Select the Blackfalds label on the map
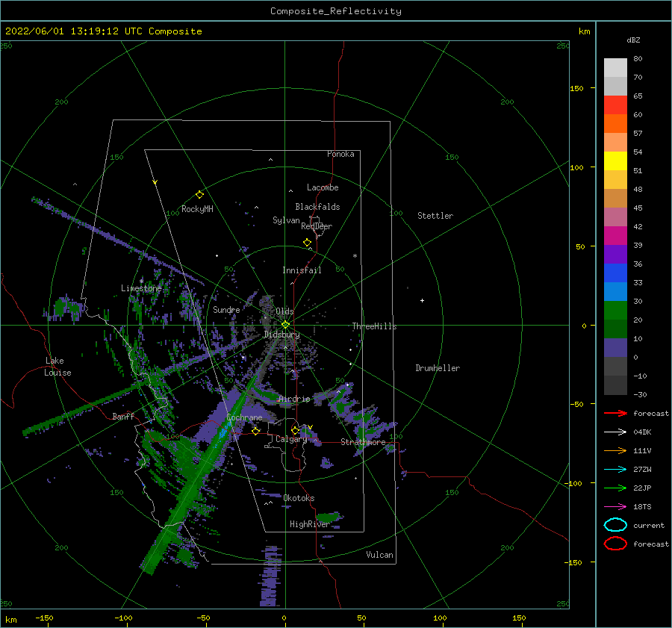 coord(317,207)
